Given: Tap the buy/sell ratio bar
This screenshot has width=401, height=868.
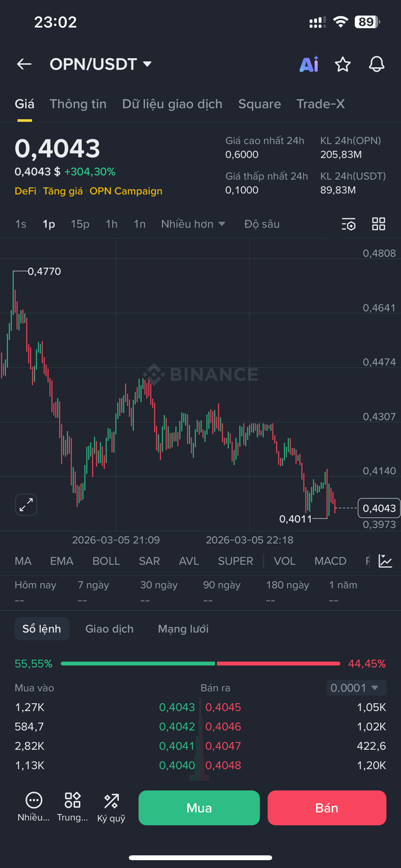Looking at the screenshot, I should click(x=200, y=664).
